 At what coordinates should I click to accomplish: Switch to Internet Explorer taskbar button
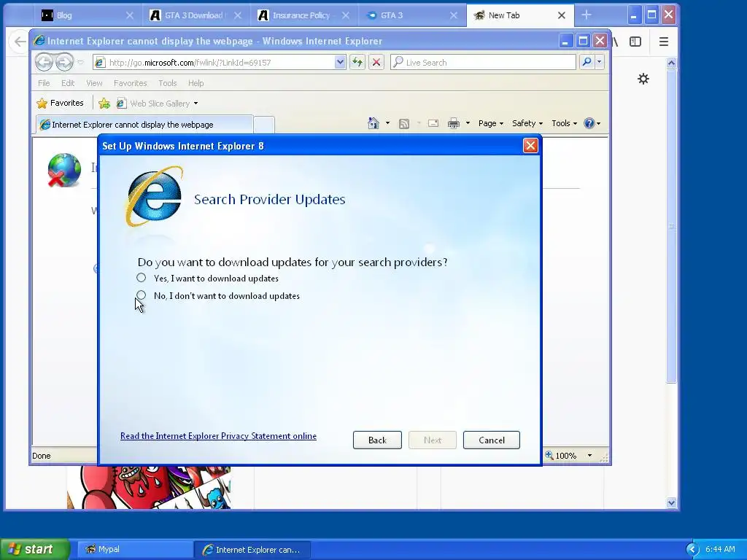pyautogui.click(x=253, y=550)
